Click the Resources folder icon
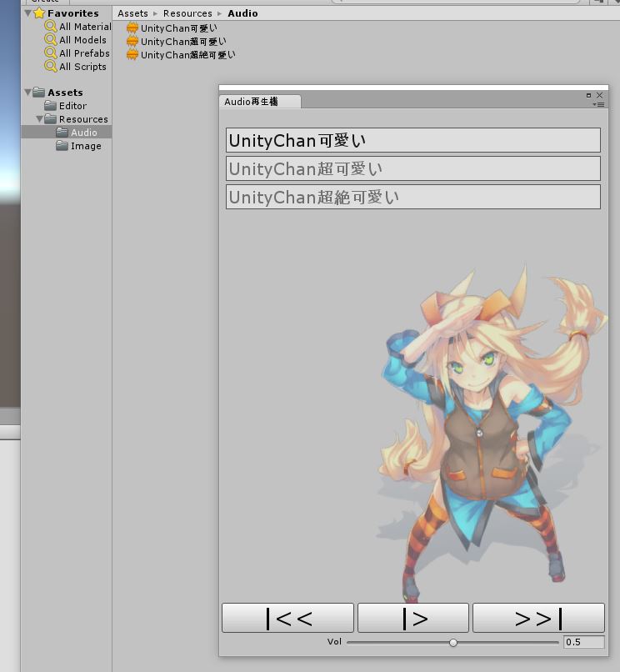 point(50,118)
